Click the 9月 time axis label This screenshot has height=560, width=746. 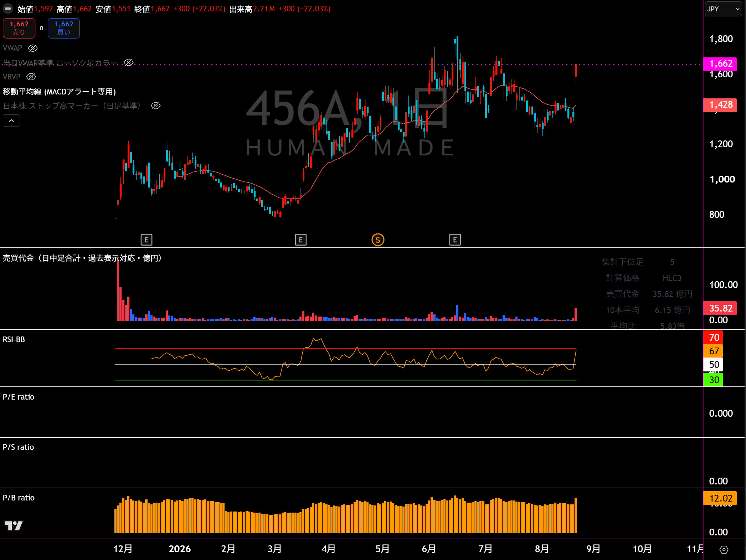(x=593, y=549)
